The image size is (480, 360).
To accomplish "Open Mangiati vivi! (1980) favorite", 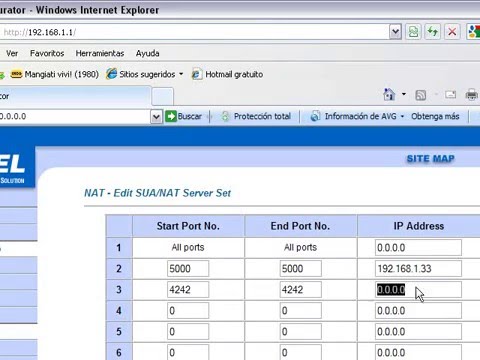I will (55, 74).
